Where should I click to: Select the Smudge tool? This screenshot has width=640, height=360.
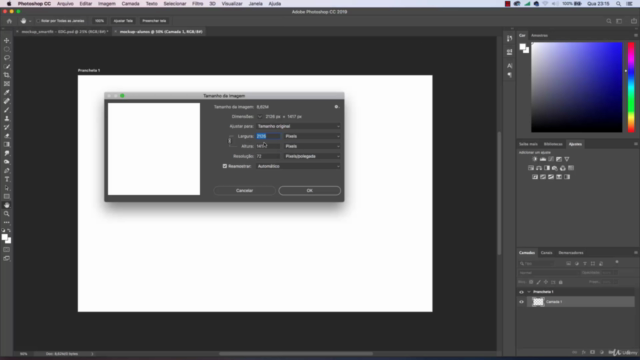(x=7, y=153)
